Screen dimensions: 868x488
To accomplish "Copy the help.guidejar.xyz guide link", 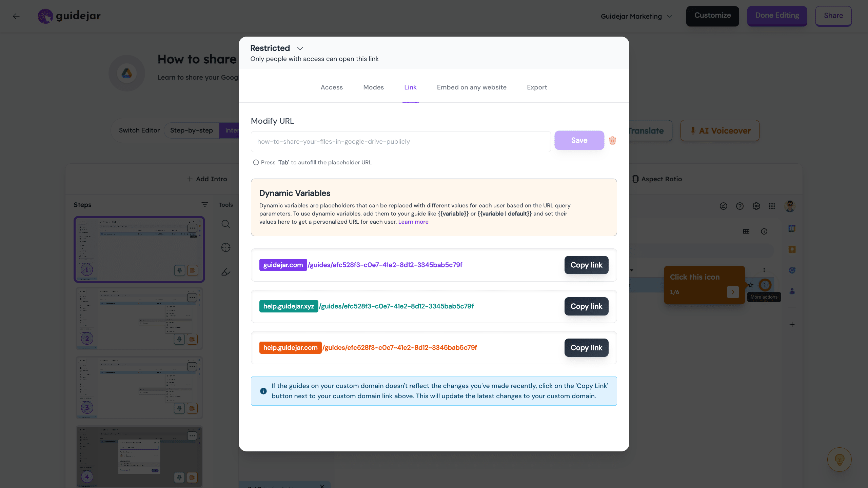I will (x=586, y=306).
